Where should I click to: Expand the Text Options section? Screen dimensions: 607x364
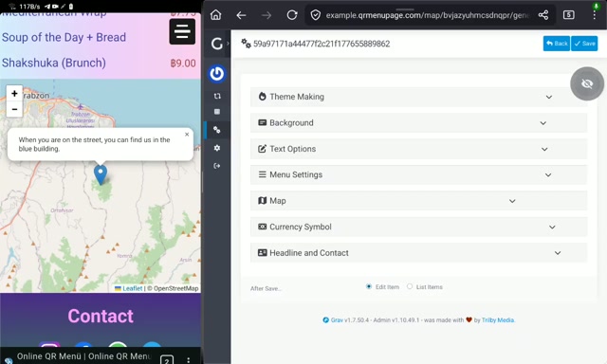pos(418,149)
